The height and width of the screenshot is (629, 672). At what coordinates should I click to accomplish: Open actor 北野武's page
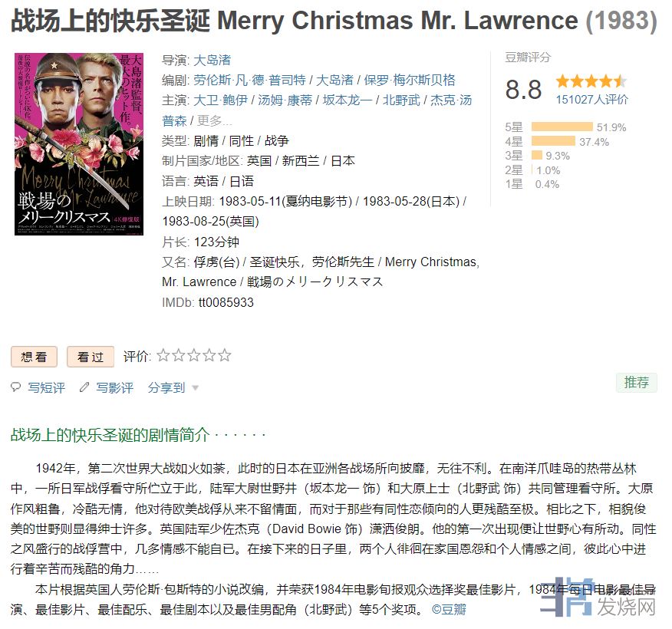tap(401, 100)
